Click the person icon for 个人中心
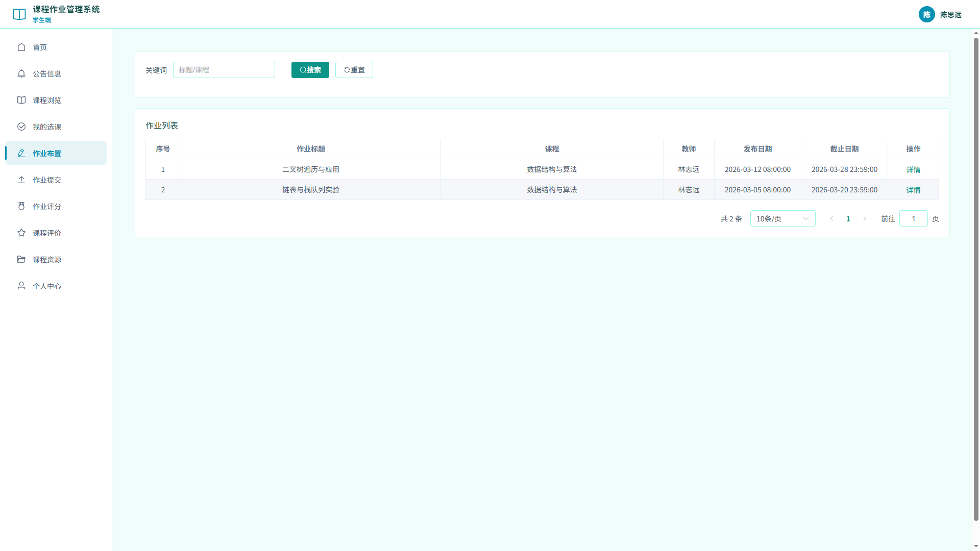This screenshot has width=980, height=551. point(21,286)
